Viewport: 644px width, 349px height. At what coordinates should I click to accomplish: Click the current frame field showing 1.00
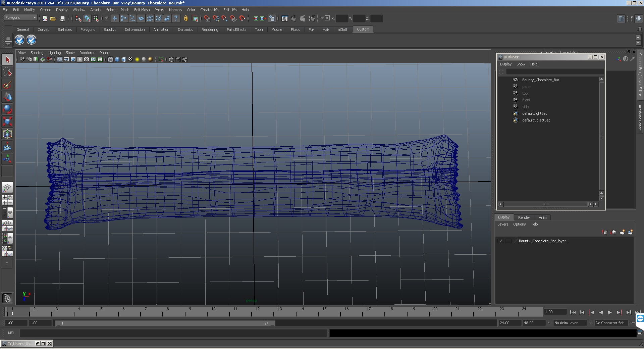pyautogui.click(x=555, y=312)
